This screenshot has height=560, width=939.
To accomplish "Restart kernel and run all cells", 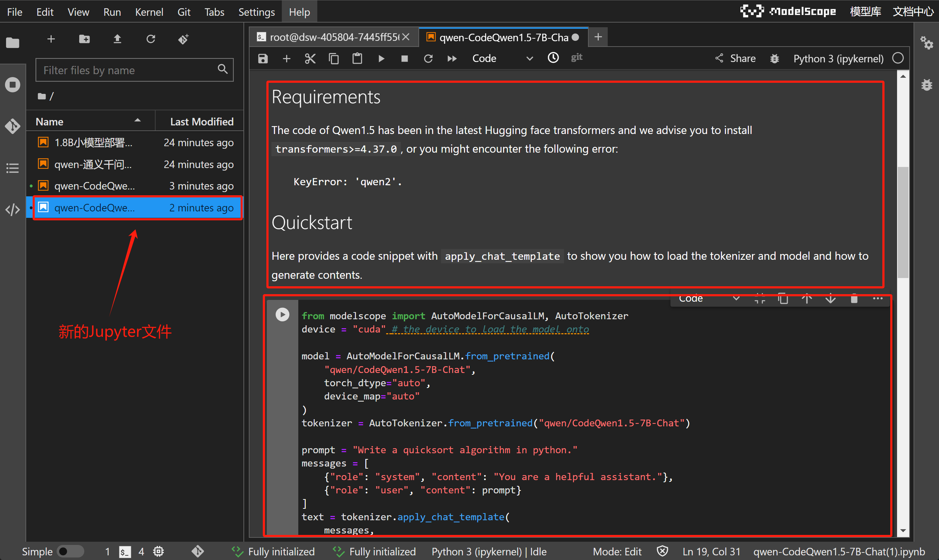I will click(x=452, y=58).
